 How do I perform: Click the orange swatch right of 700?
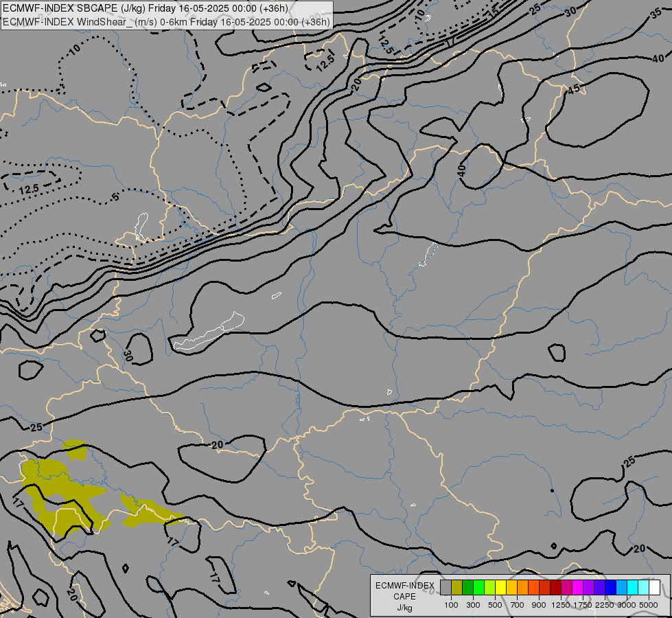pos(523,587)
